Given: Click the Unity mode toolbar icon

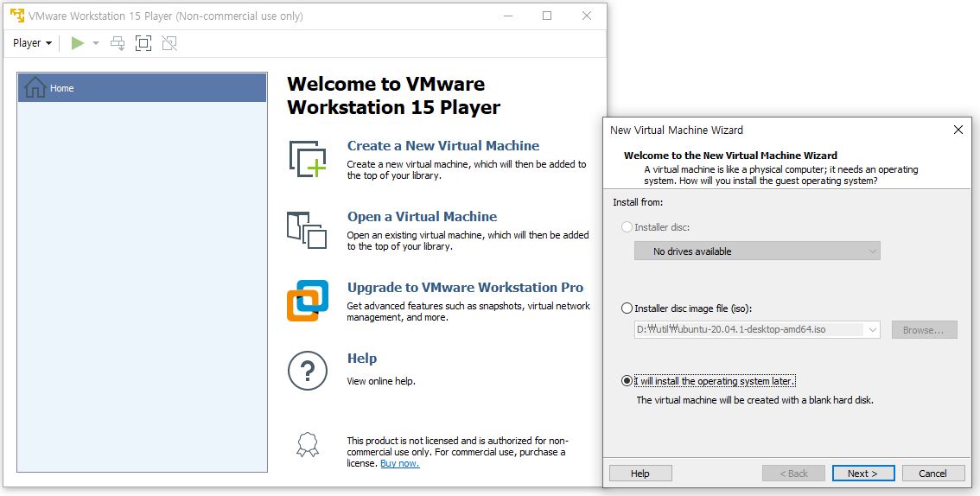Looking at the screenshot, I should click(169, 43).
